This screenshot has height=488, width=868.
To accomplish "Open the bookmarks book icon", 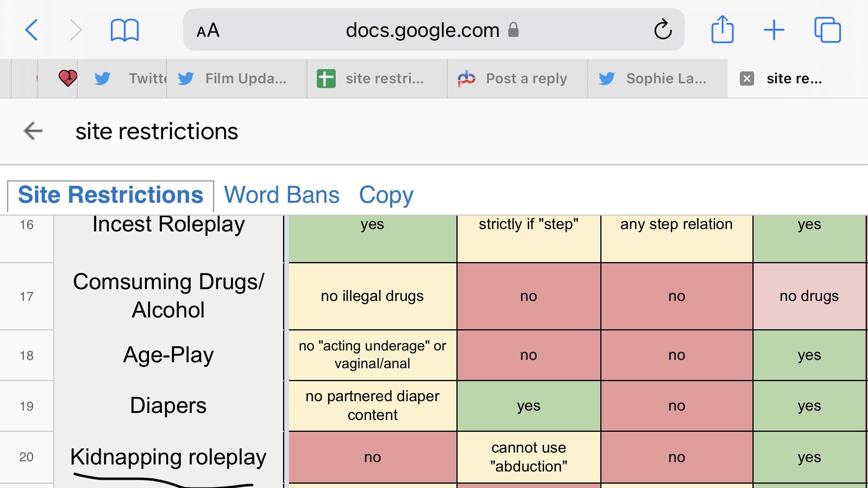I will [x=125, y=30].
